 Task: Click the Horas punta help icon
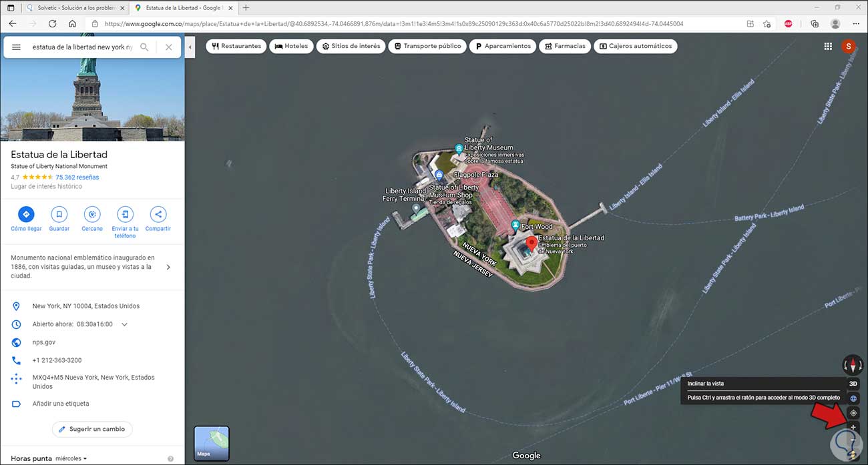coord(170,459)
